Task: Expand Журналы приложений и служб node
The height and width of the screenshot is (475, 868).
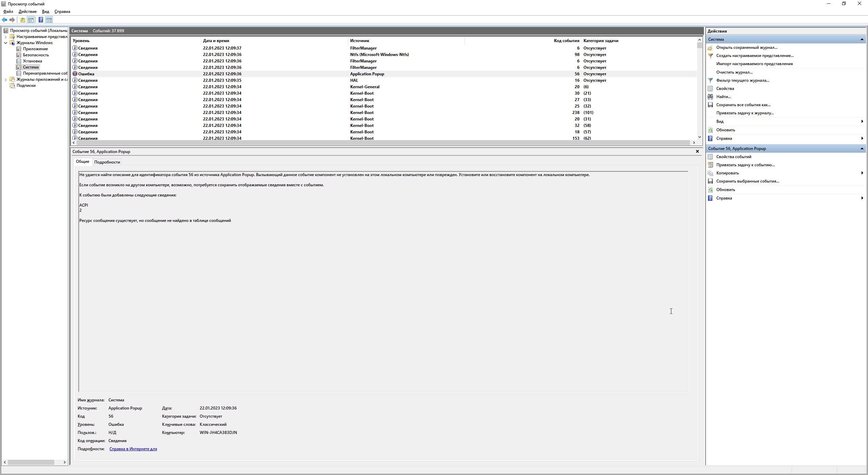Action: click(x=5, y=79)
